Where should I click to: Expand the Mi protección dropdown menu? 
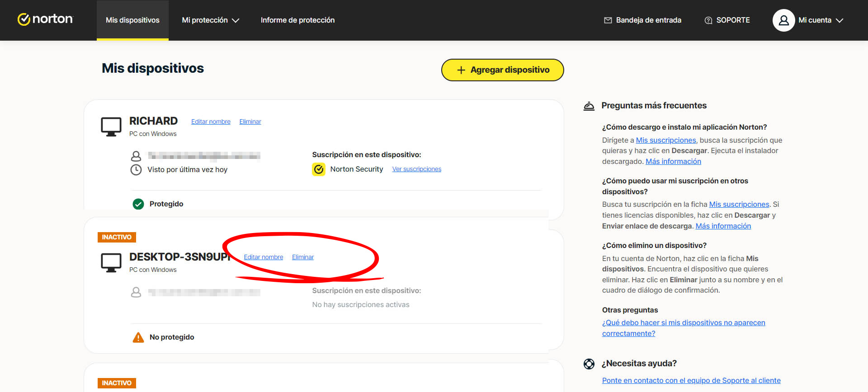tap(210, 20)
